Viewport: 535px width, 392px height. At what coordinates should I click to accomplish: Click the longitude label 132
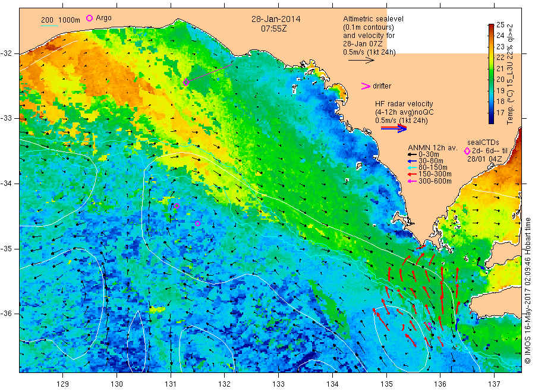(225, 384)
